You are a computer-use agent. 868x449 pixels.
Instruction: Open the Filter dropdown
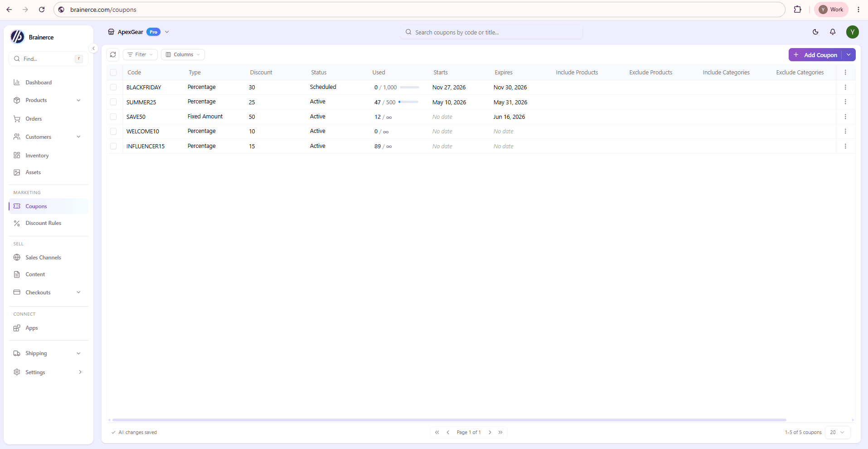140,54
